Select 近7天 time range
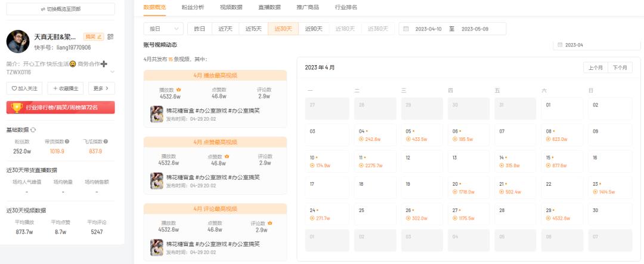644x264 pixels. pyautogui.click(x=225, y=29)
